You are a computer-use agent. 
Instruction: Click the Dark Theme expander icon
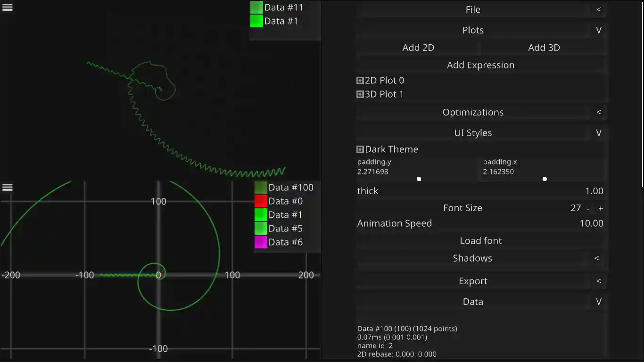(x=359, y=149)
